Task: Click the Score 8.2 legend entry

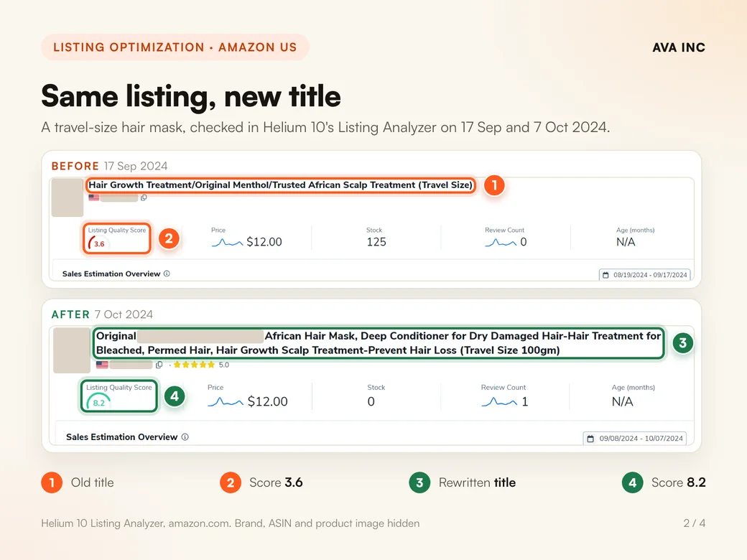Action: tap(664, 482)
